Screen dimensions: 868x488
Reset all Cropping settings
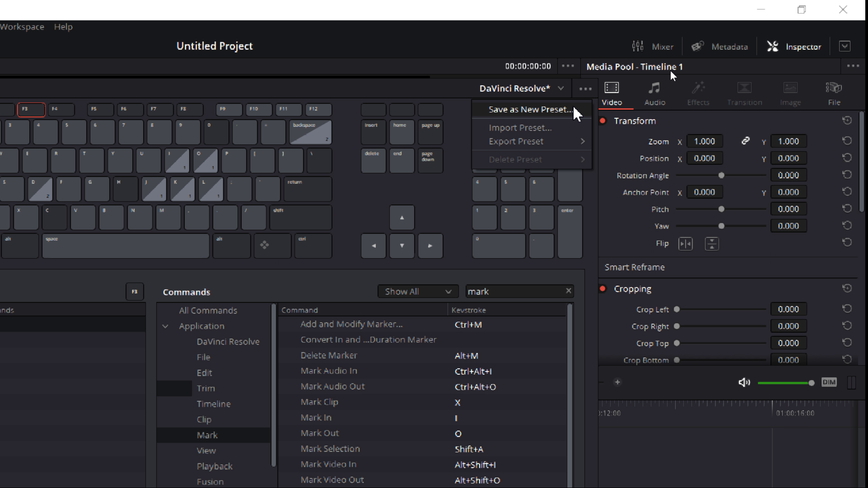(x=847, y=288)
